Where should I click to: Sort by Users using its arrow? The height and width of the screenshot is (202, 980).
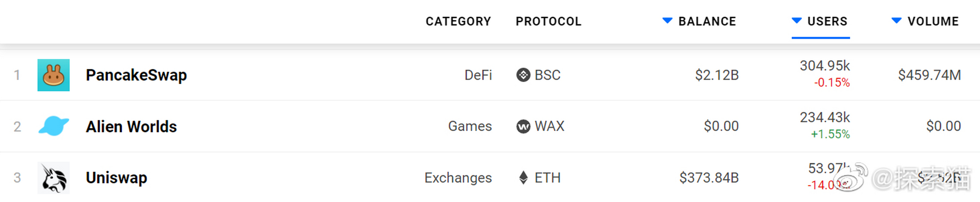click(797, 21)
